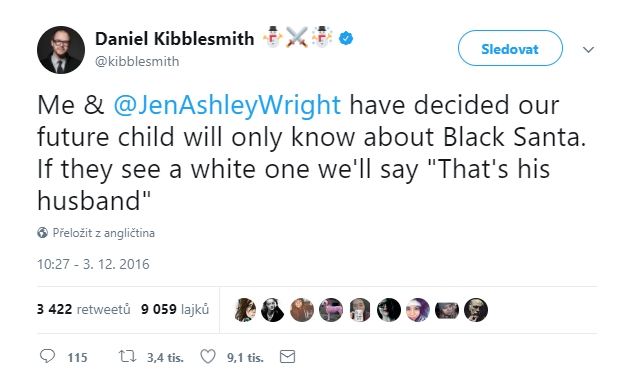
Task: Click Daniel Kibblesmith display name
Action: 175,39
